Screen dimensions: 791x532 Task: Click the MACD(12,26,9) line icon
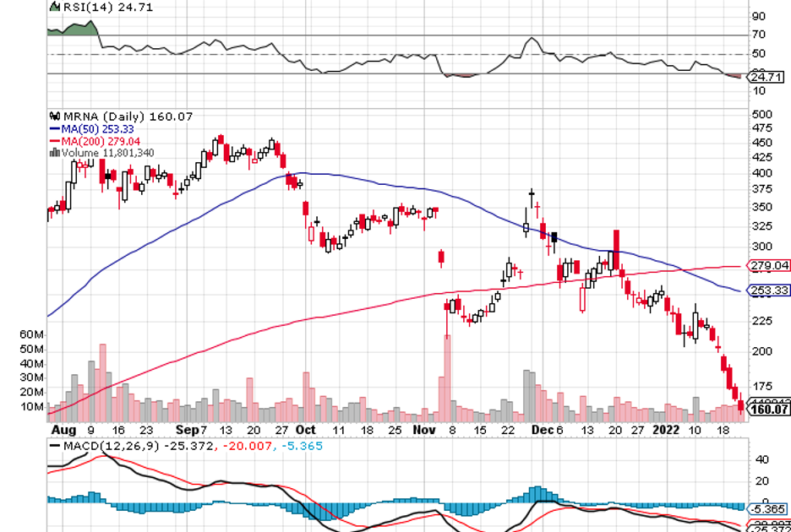[56, 445]
